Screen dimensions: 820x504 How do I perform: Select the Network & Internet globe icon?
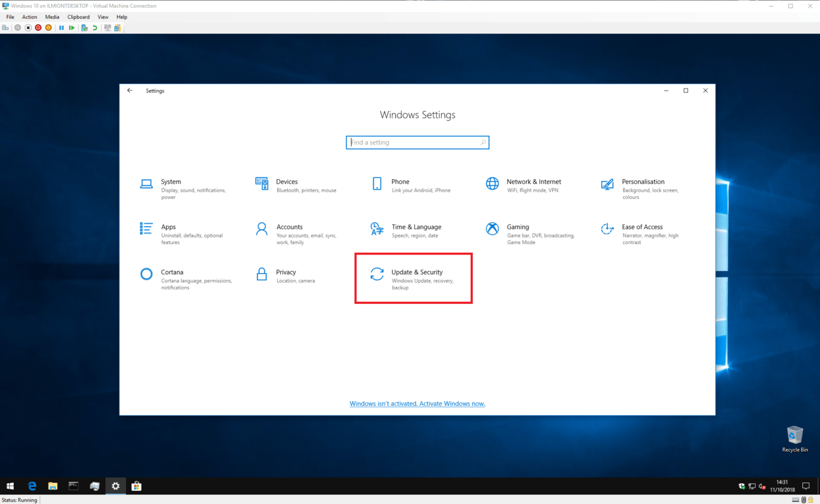pyautogui.click(x=492, y=184)
